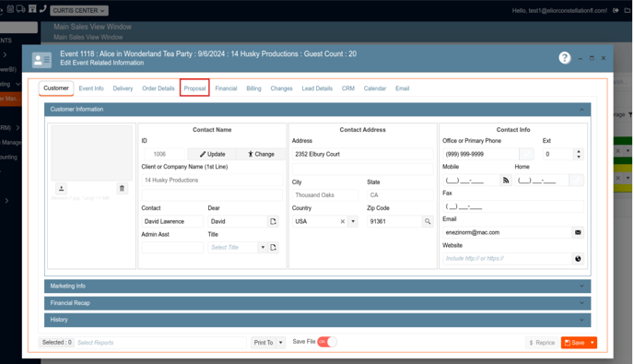The image size is (634, 364).
Task: Toggle the Save File switch off
Action: (x=327, y=342)
